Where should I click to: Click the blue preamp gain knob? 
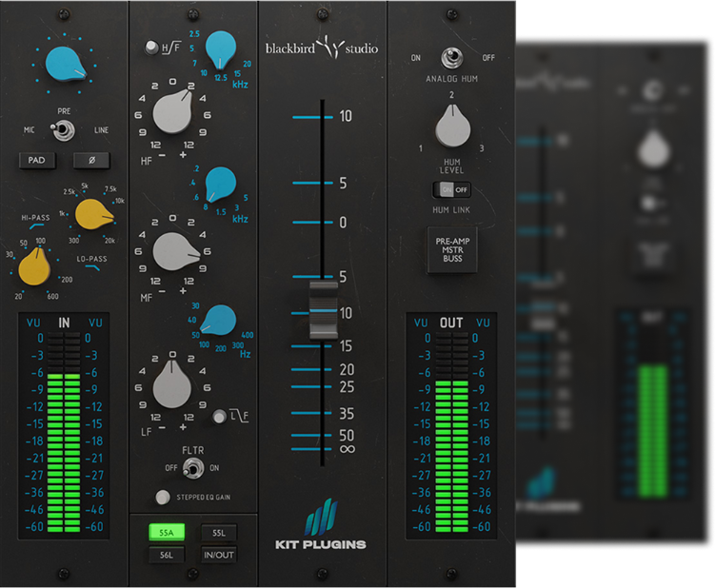[x=64, y=63]
